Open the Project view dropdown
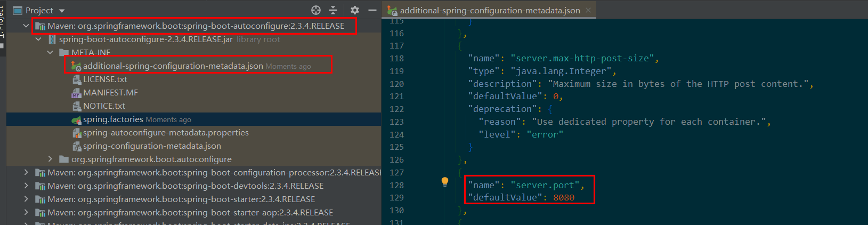 tap(62, 11)
